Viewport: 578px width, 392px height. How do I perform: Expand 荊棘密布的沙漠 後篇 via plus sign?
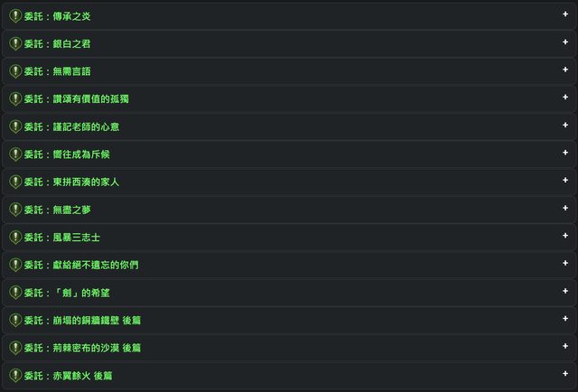pos(565,347)
